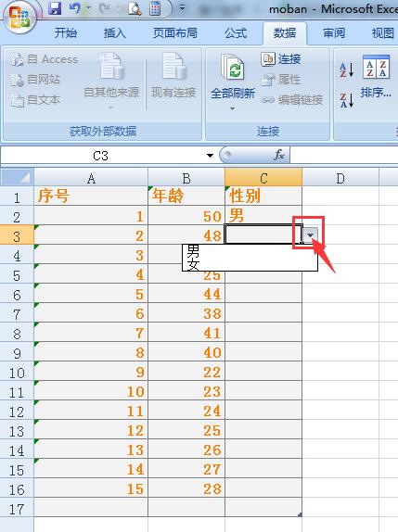Open the 排序 sort dialog

click(x=376, y=77)
